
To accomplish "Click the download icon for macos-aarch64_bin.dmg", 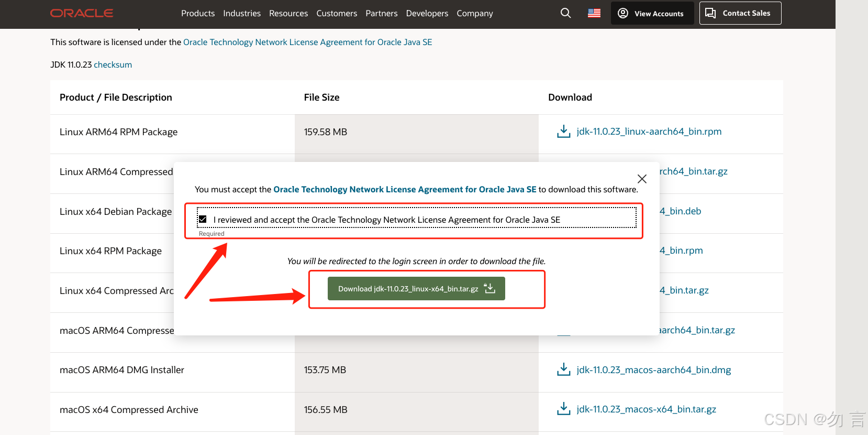I will click(564, 369).
